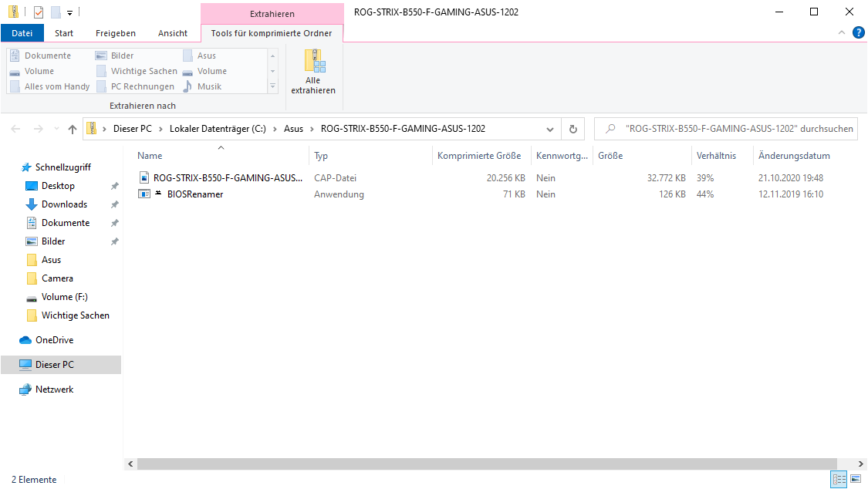
Task: Click chevron after Lokaler Datenträger (C:) in path
Action: (x=275, y=129)
